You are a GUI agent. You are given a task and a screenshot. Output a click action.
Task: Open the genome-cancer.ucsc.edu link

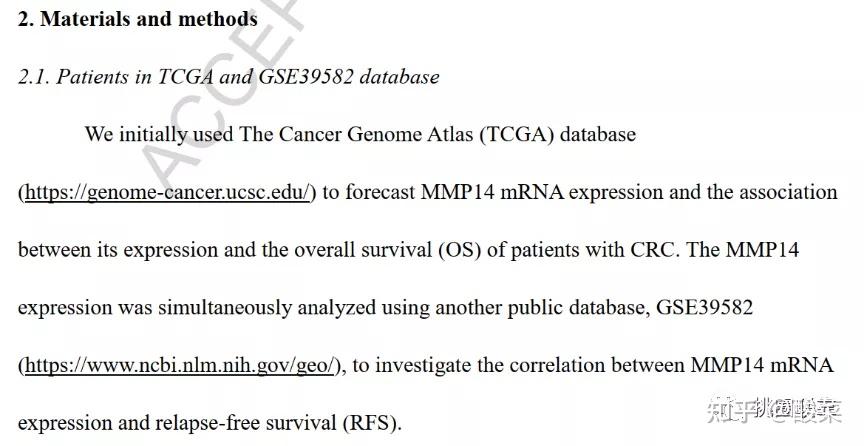click(x=168, y=192)
